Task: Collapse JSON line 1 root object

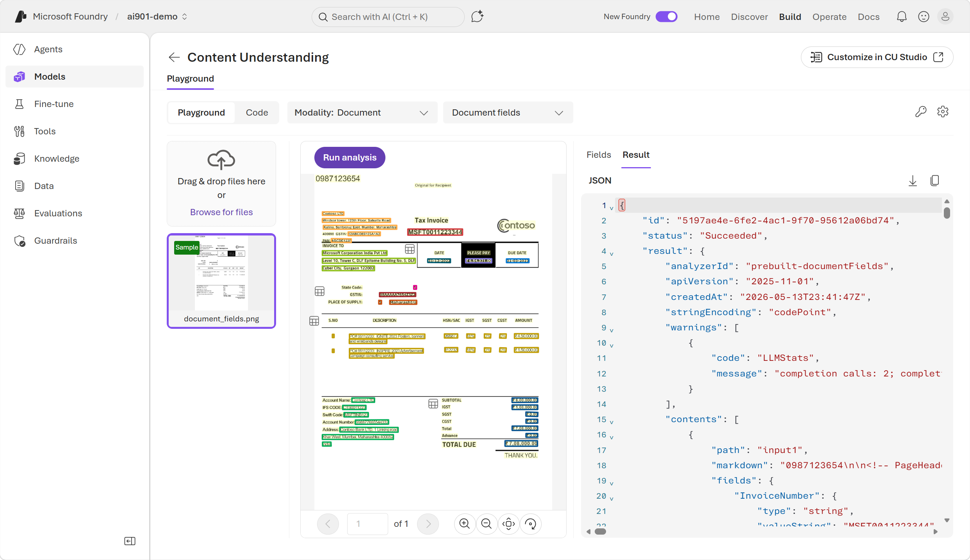Action: tap(612, 208)
